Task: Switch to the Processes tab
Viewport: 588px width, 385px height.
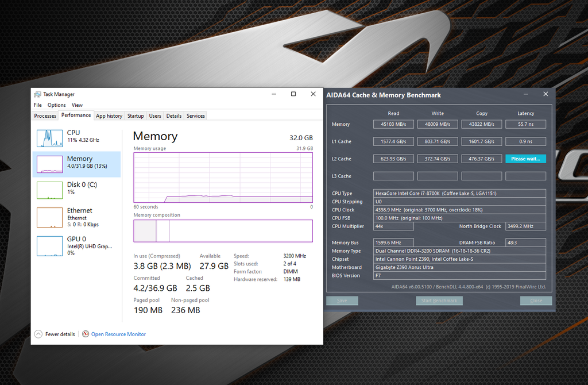Action: (45, 116)
